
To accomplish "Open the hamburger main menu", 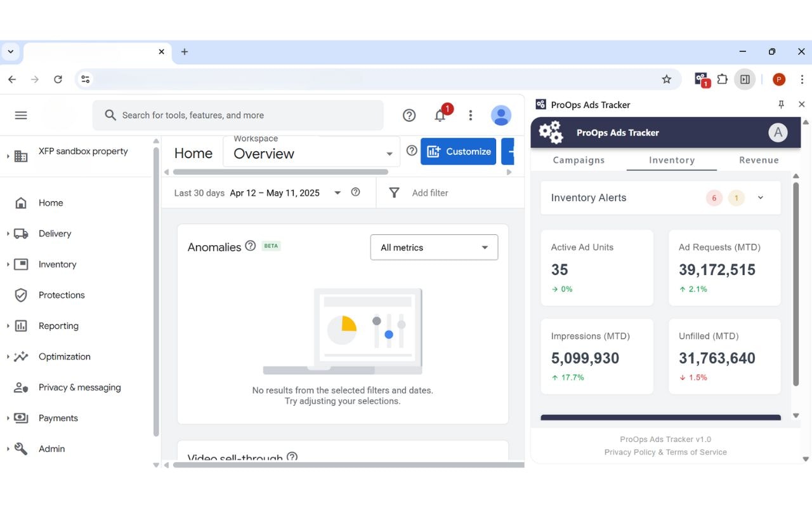I will pos(21,115).
